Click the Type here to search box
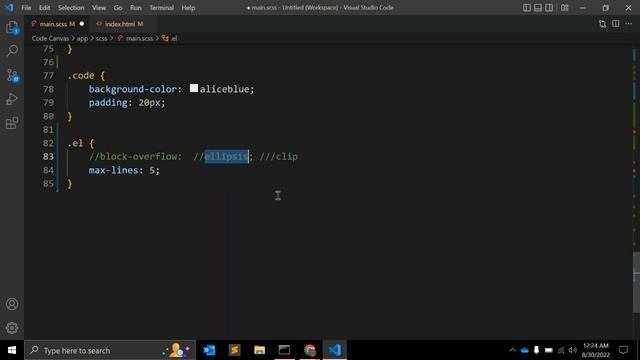This screenshot has width=640, height=360. pos(110,350)
